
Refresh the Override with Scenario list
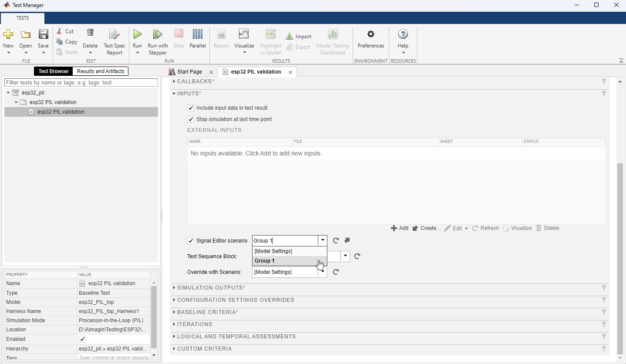pyautogui.click(x=336, y=272)
